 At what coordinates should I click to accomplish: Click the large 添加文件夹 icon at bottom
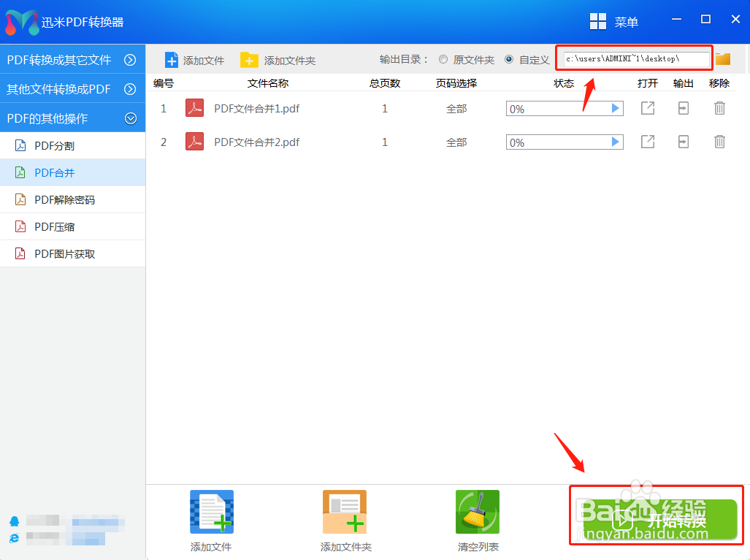point(345,512)
